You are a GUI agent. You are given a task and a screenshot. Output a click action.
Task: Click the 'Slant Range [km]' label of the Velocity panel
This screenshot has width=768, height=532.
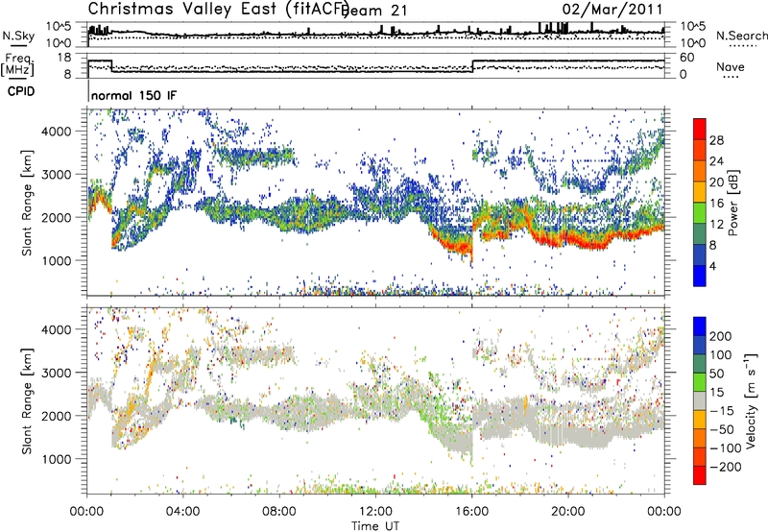pos(27,400)
